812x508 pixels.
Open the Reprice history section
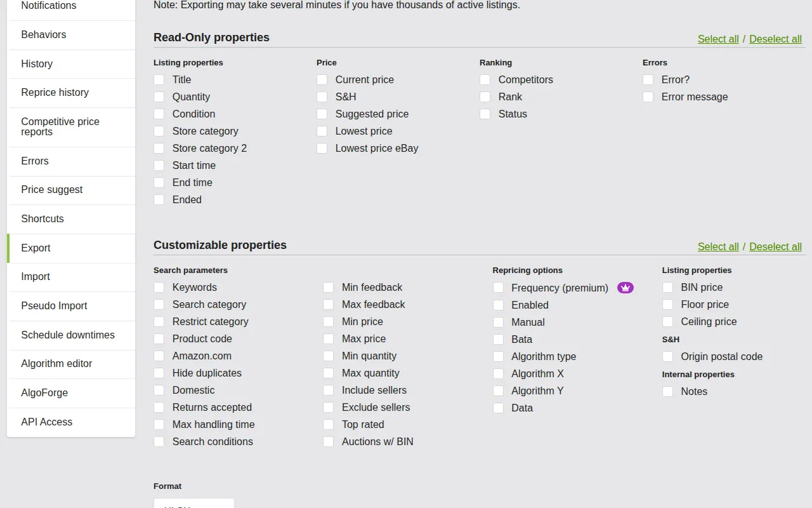(55, 92)
